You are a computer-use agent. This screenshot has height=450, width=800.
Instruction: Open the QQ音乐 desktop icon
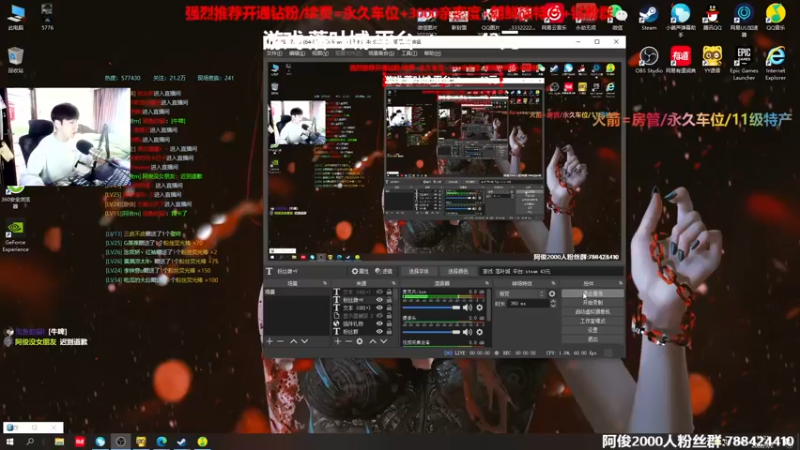776,16
